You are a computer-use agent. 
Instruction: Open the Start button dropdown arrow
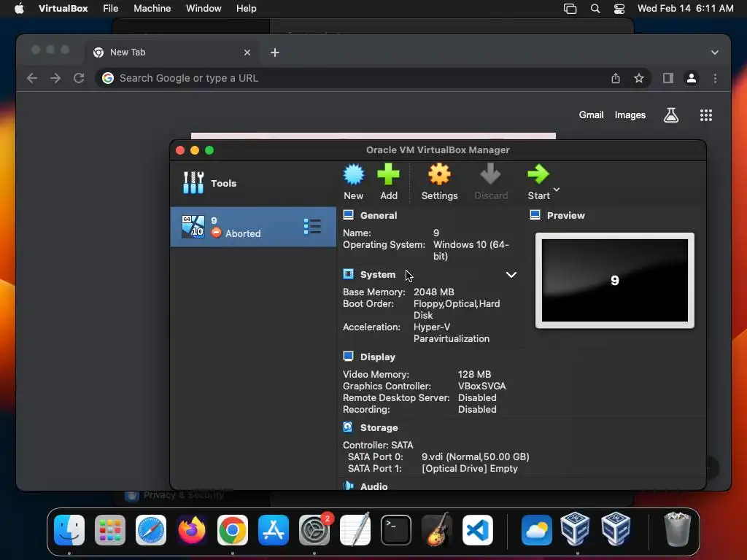pos(557,190)
